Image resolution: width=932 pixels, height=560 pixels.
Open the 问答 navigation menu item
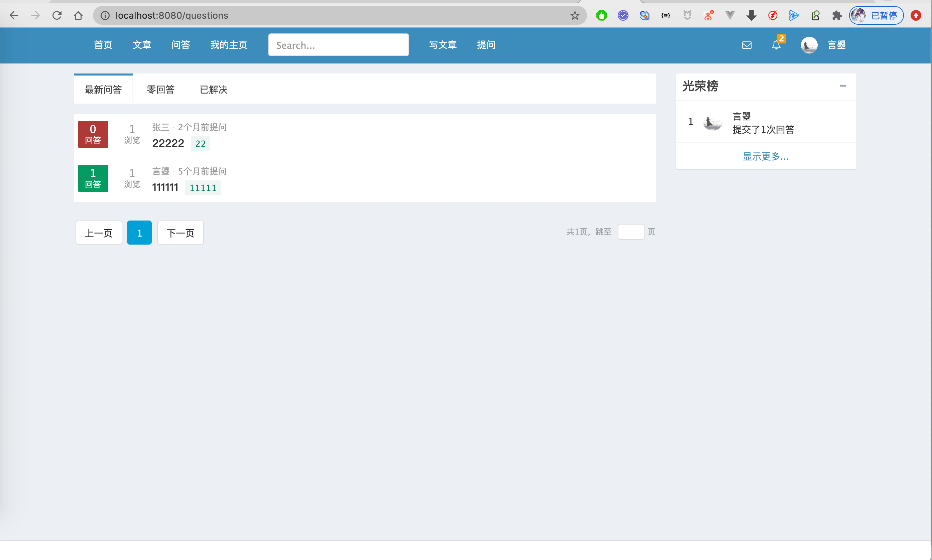point(181,45)
